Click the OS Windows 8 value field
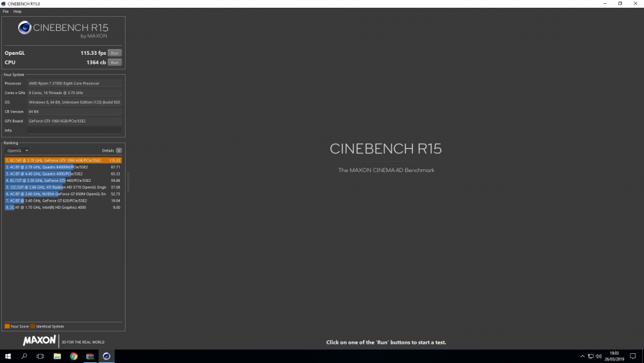644x363 pixels. click(74, 103)
